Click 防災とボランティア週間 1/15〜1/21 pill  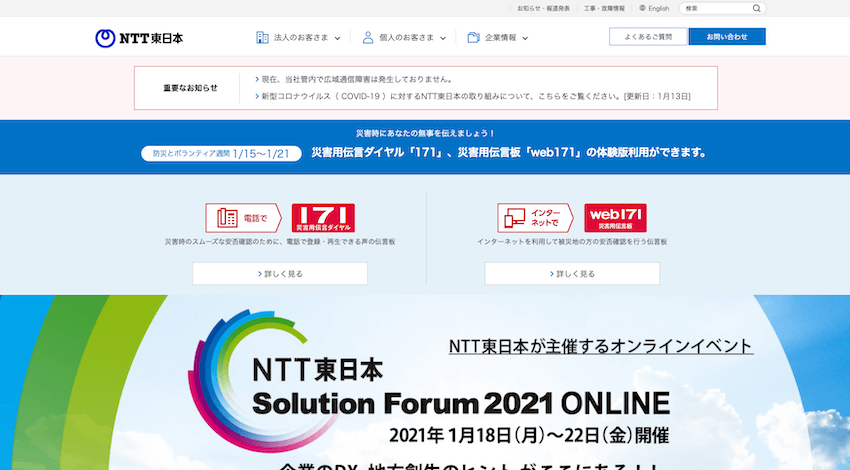221,153
